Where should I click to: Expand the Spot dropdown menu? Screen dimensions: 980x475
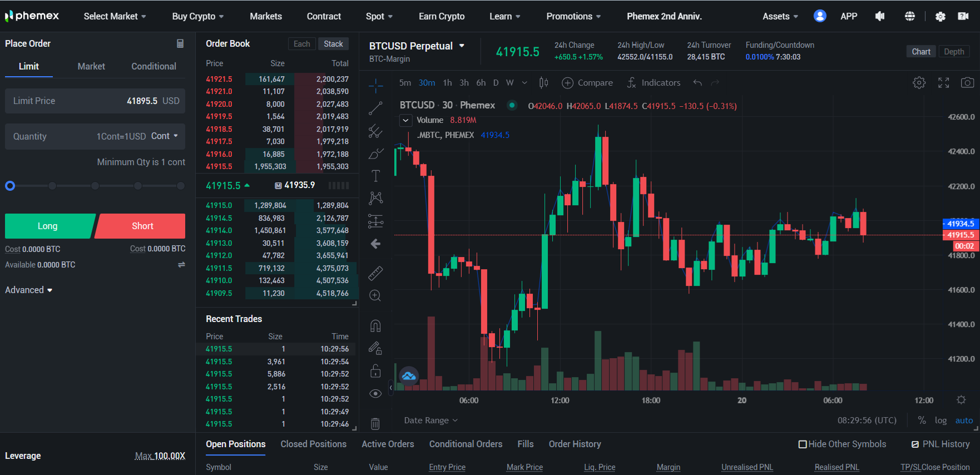(x=379, y=16)
